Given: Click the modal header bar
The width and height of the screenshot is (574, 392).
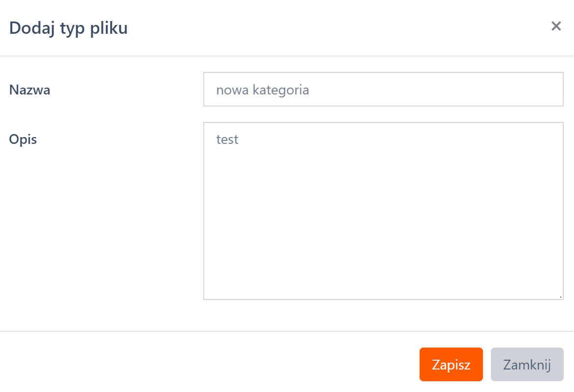Looking at the screenshot, I should (x=287, y=28).
